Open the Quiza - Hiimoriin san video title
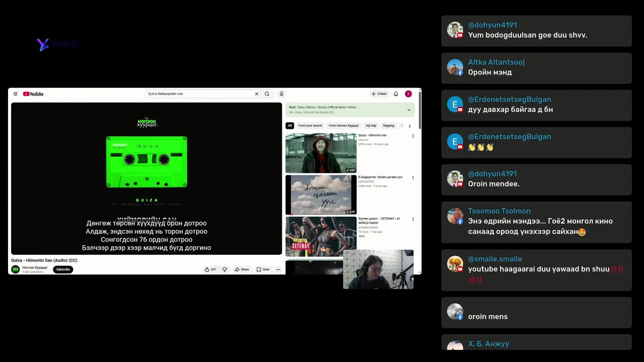This screenshot has height=362, width=644. pyautogui.click(x=373, y=135)
